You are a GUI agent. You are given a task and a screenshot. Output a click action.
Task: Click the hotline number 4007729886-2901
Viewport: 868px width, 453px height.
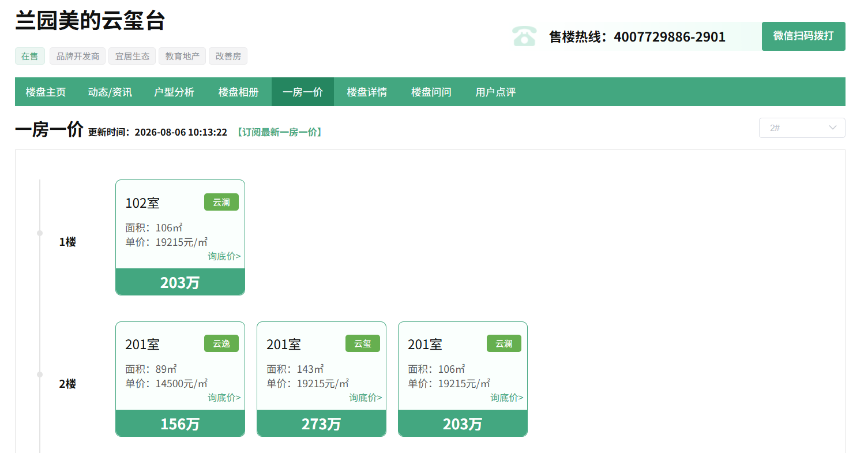pyautogui.click(x=670, y=37)
